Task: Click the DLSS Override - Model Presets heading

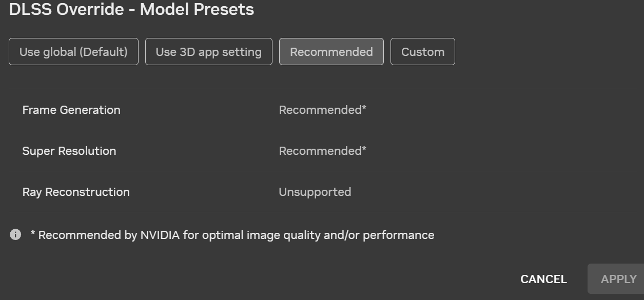Action: (131, 9)
